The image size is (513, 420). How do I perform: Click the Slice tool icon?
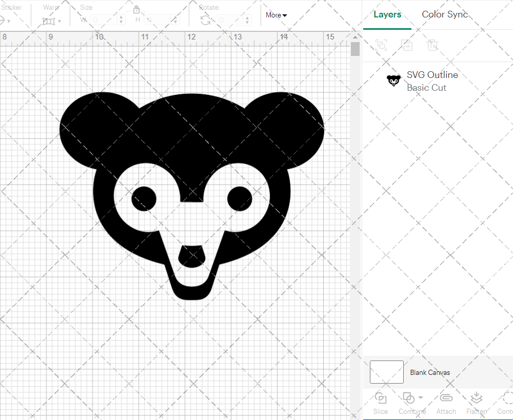point(381,398)
